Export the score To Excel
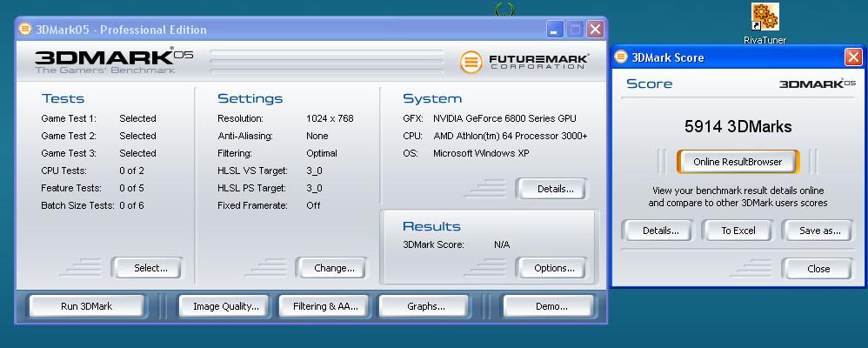 (x=738, y=231)
